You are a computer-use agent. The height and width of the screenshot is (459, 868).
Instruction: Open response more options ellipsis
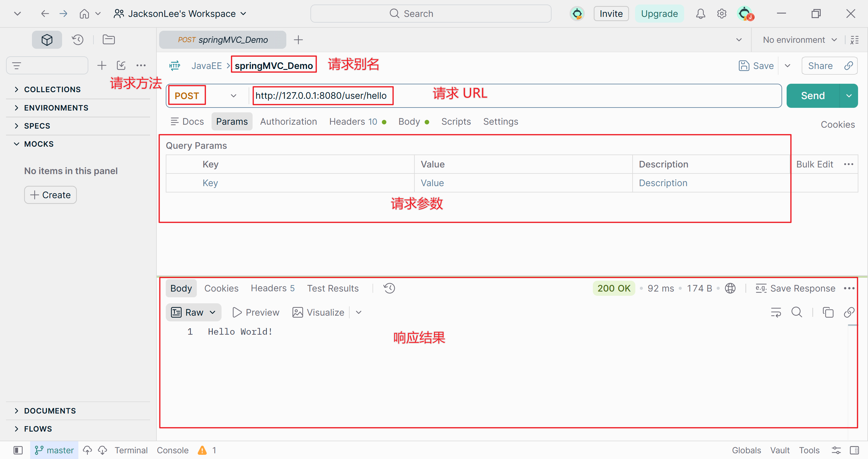tap(849, 288)
